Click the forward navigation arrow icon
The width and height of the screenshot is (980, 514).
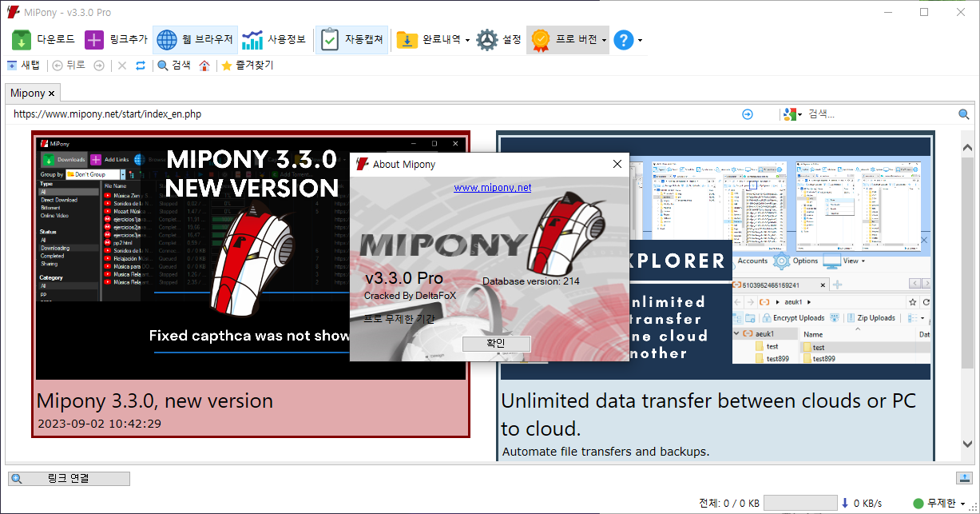[99, 66]
